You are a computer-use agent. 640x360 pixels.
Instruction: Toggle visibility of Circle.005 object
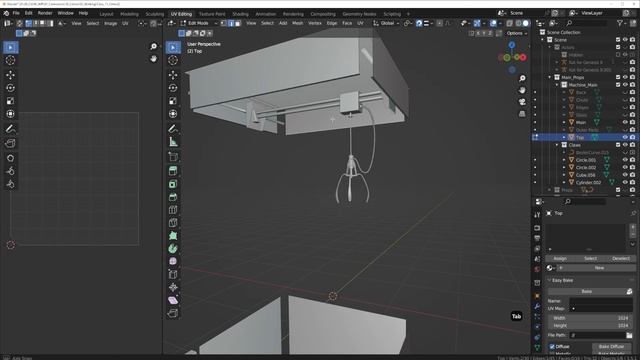tap(625, 160)
